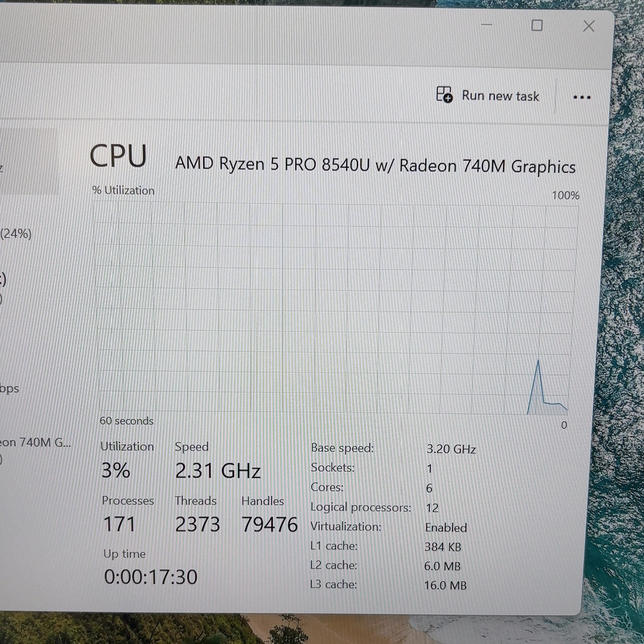This screenshot has width=644, height=644.
Task: Click the 2.31 GHz speed value
Action: click(x=218, y=471)
